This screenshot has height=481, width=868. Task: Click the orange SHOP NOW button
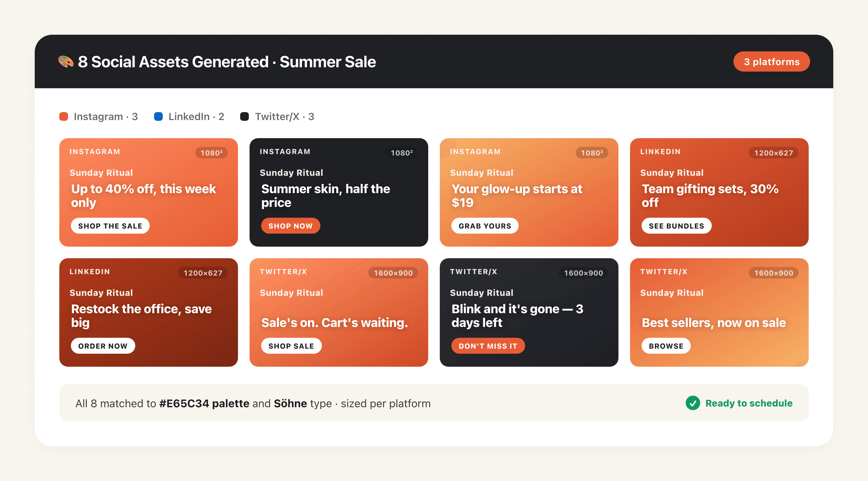[x=291, y=226]
